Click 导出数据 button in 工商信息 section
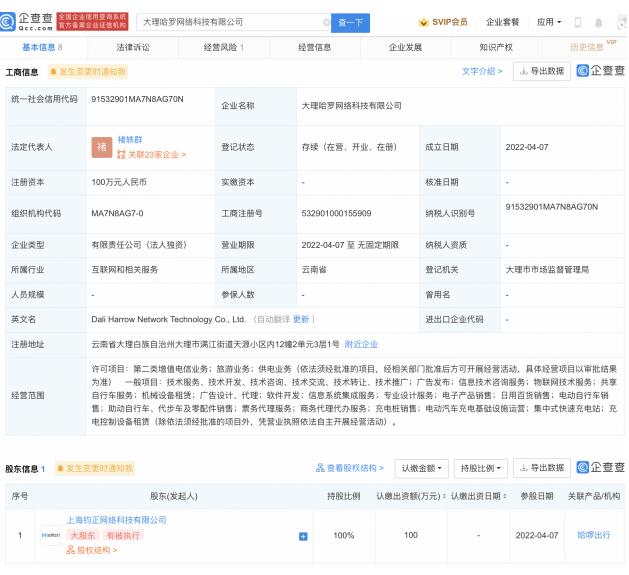This screenshot has height=575, width=629. [x=542, y=71]
